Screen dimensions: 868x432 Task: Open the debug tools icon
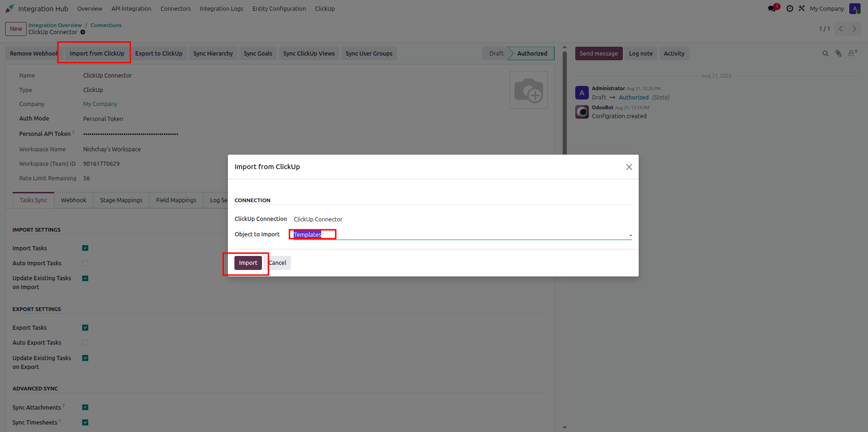pyautogui.click(x=802, y=8)
